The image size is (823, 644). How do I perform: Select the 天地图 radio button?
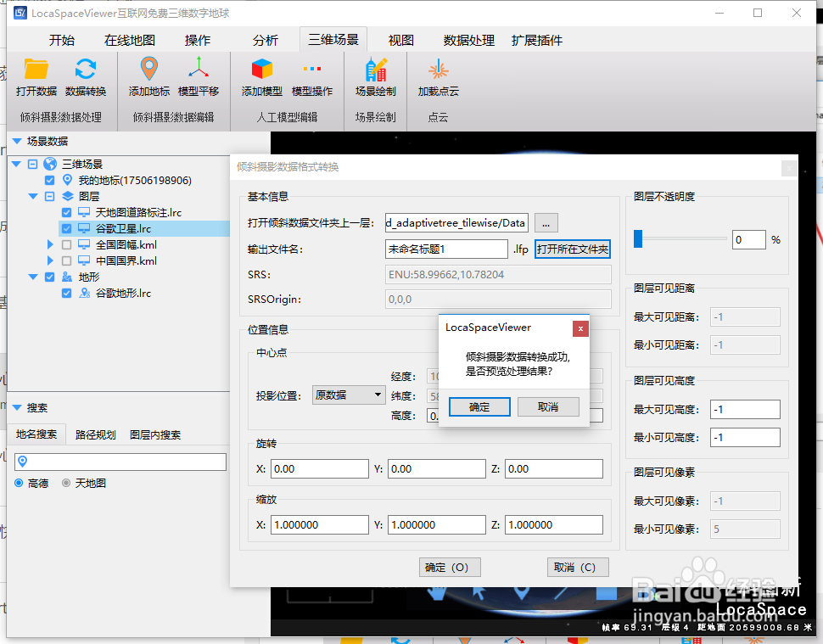pos(67,482)
